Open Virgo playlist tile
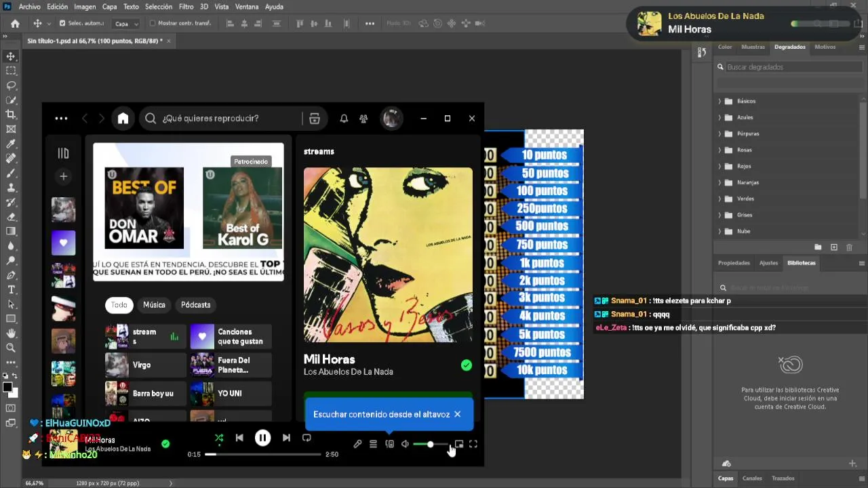Viewport: 868px width, 488px height. [x=145, y=365]
